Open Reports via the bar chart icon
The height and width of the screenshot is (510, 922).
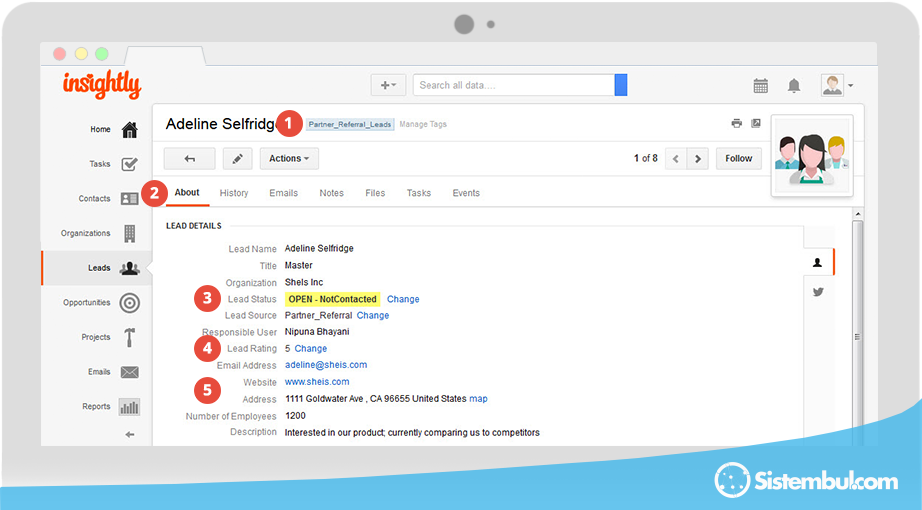(129, 406)
